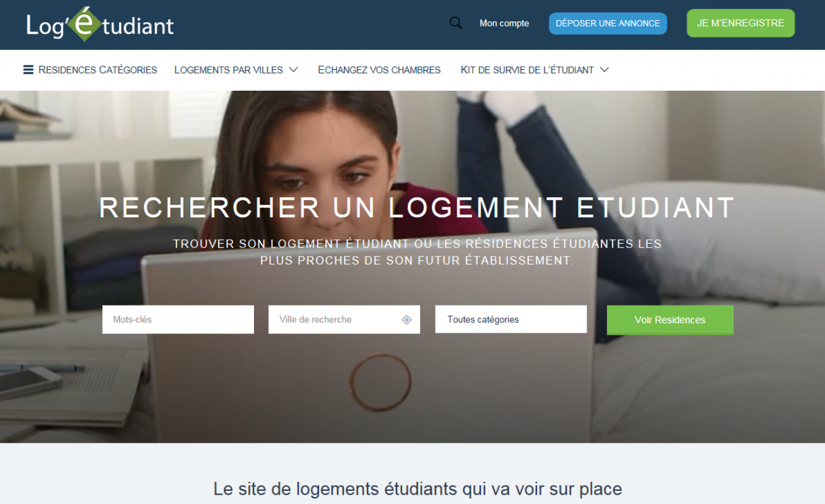Open Logements par villes menu item
The height and width of the screenshot is (504, 825).
229,70
